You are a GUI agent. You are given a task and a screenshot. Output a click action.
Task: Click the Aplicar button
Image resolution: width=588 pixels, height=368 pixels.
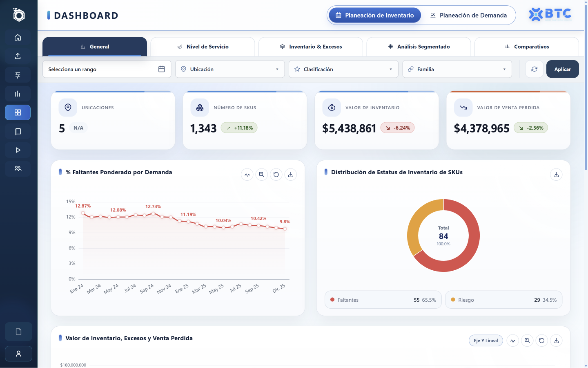(563, 69)
